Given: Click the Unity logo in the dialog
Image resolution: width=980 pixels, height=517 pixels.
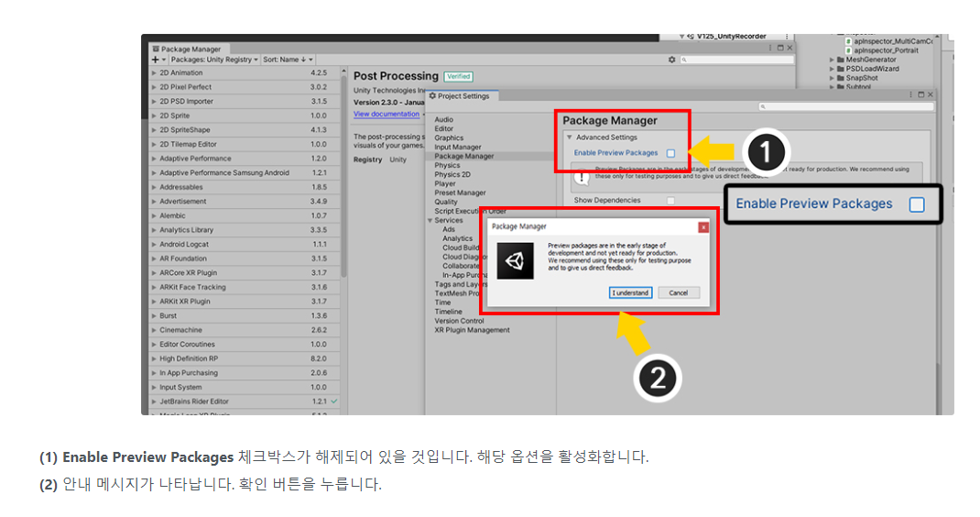Looking at the screenshot, I should click(515, 260).
